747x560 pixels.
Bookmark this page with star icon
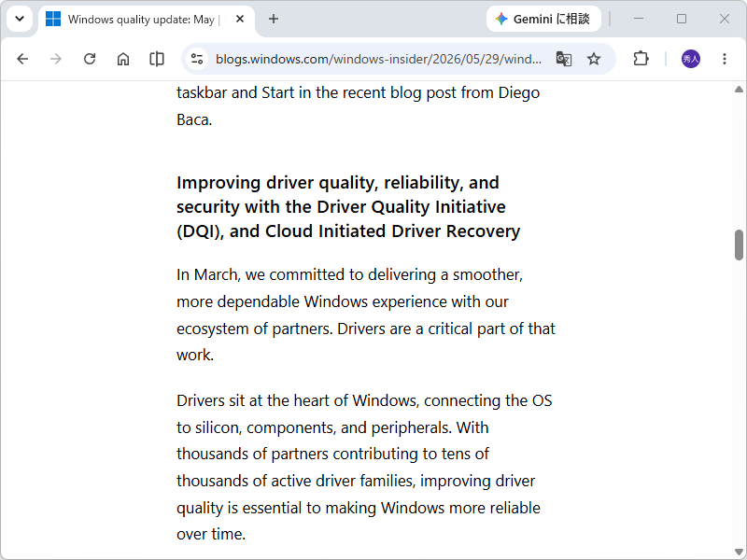[x=594, y=59]
